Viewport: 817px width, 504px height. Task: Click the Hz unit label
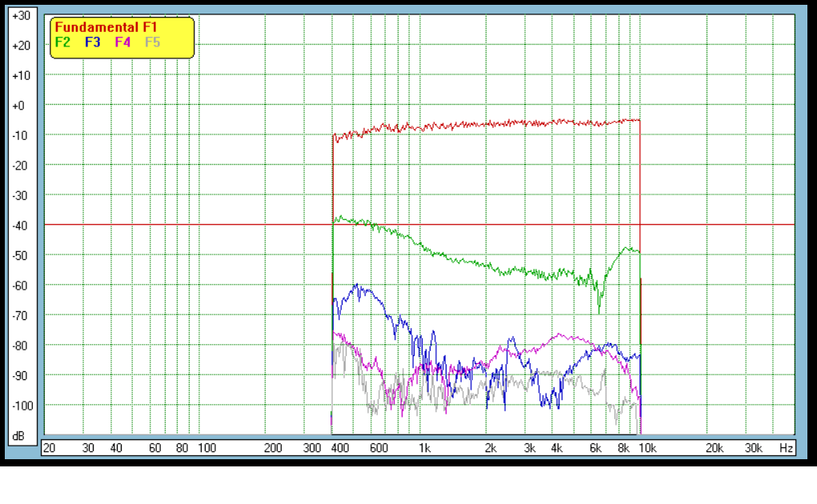pos(787,448)
